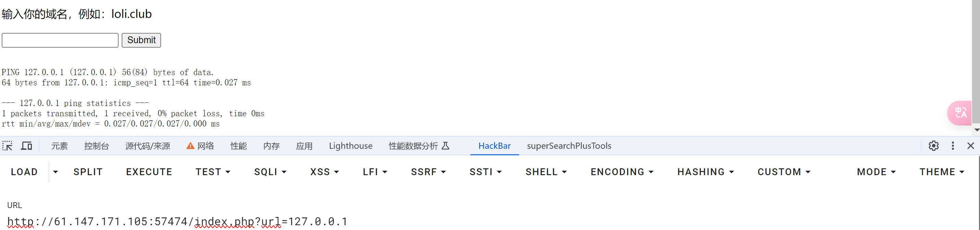Click the network tab warning icon
The height and width of the screenshot is (230, 980).
190,146
